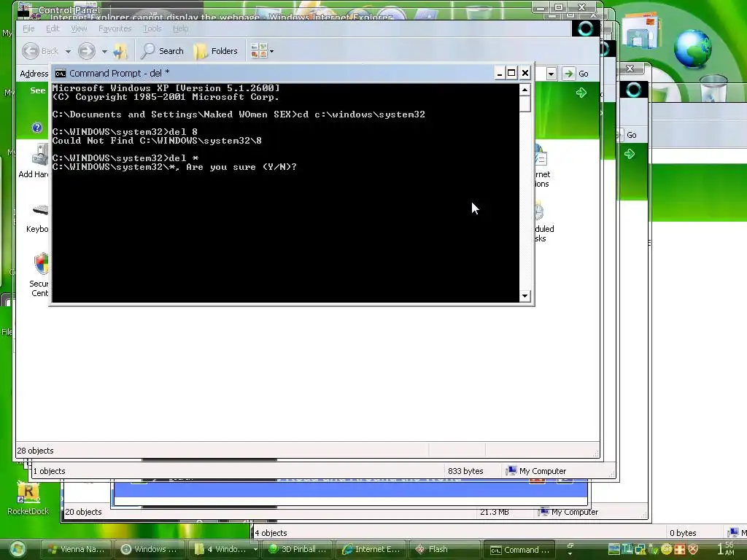This screenshot has width=747, height=560.
Task: Select the Add Hardware icon in Control Panel
Action: coord(40,155)
